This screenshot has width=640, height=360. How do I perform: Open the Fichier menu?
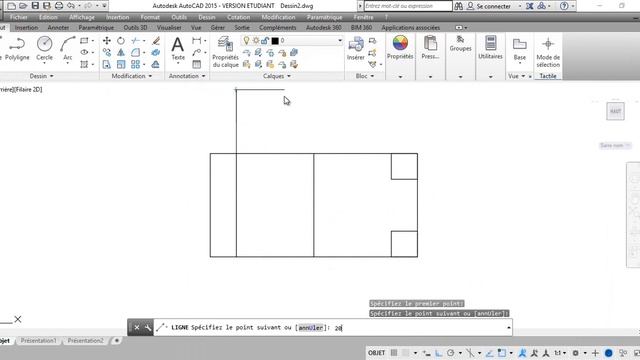pos(18,17)
